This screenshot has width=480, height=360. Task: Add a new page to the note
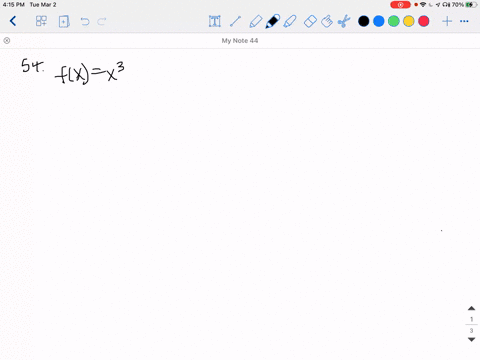point(64,22)
